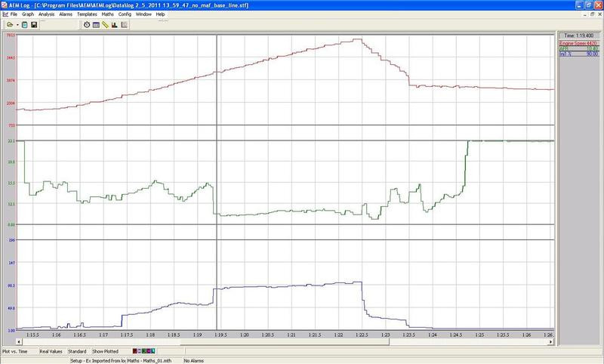This screenshot has height=364, width=604.
Task: Open the Help menu
Action: coord(160,14)
